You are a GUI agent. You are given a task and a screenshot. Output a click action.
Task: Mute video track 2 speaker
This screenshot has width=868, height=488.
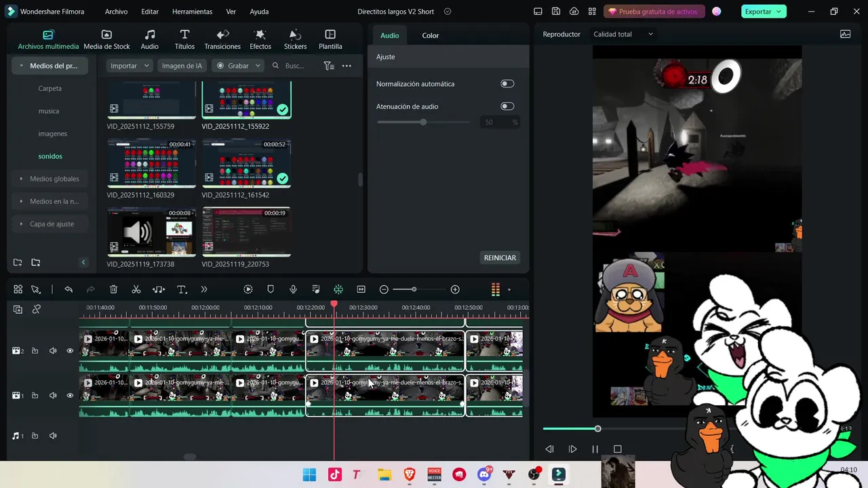pos(53,350)
